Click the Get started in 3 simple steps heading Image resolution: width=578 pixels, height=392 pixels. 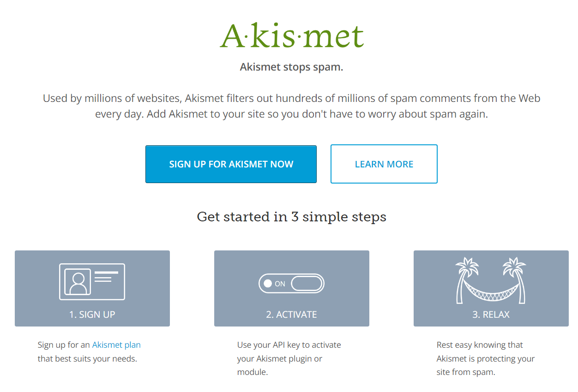point(291,216)
